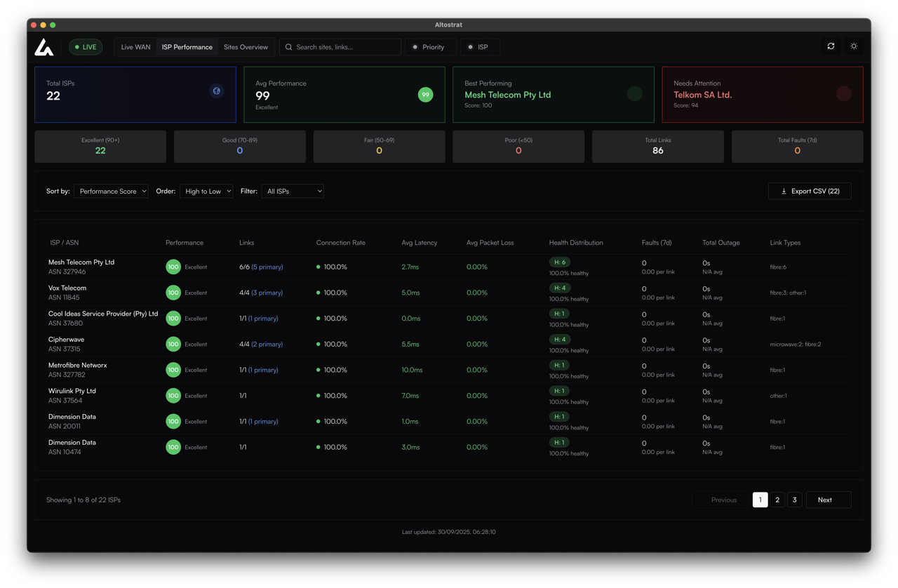Click the H: 1 badge for Metrofibre Networx

(559, 365)
